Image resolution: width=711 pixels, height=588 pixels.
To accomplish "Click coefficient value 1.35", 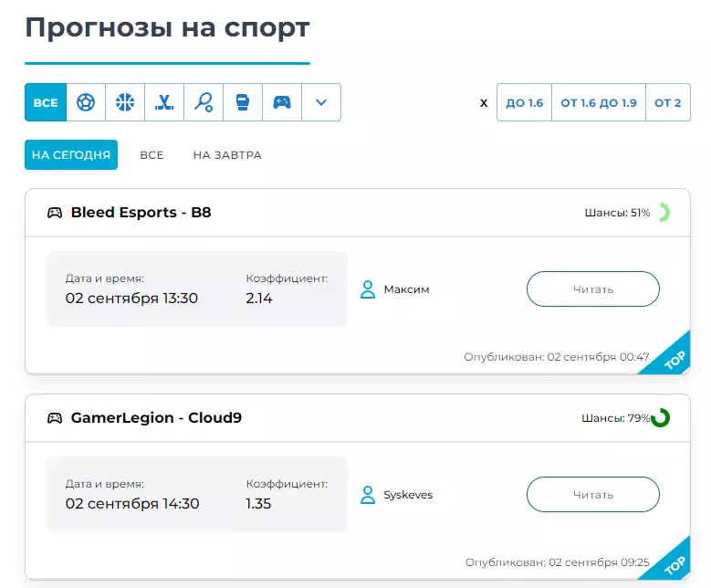I will coord(258,504).
